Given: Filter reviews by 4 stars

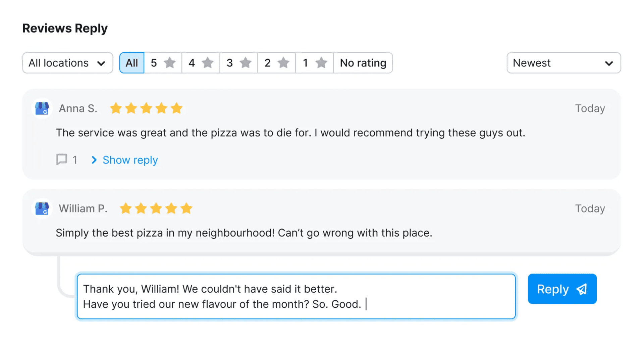Looking at the screenshot, I should (x=201, y=63).
